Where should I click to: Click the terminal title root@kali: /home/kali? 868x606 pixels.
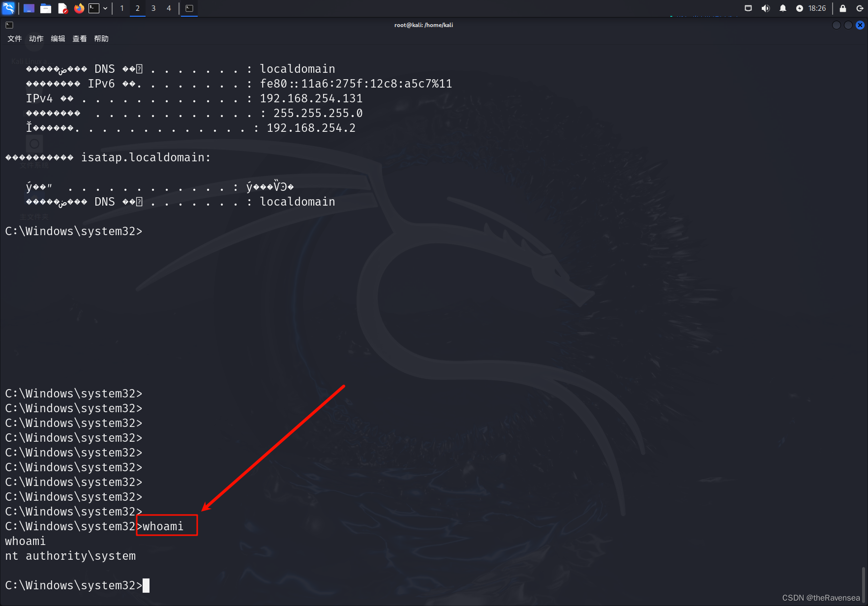point(423,25)
